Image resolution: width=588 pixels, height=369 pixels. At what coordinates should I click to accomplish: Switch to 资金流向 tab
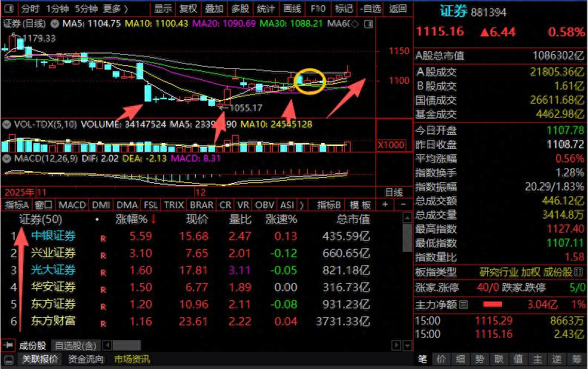(x=85, y=359)
